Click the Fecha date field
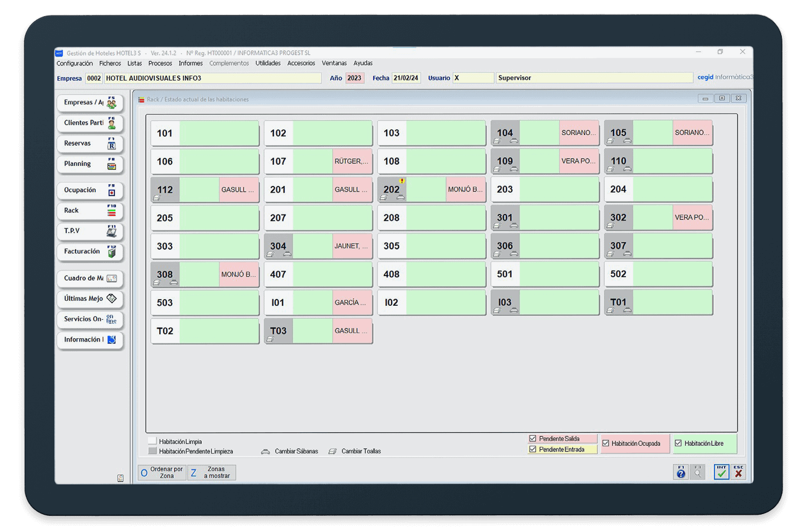 click(x=406, y=78)
